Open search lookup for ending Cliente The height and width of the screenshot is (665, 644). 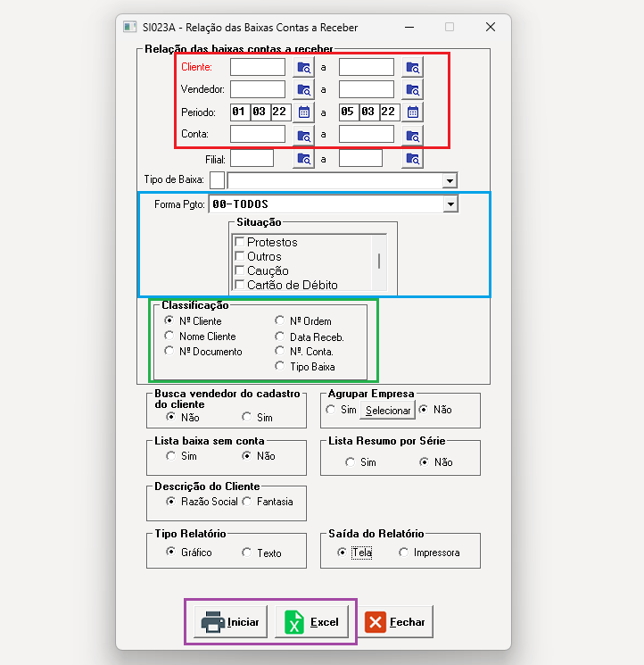[x=412, y=68]
